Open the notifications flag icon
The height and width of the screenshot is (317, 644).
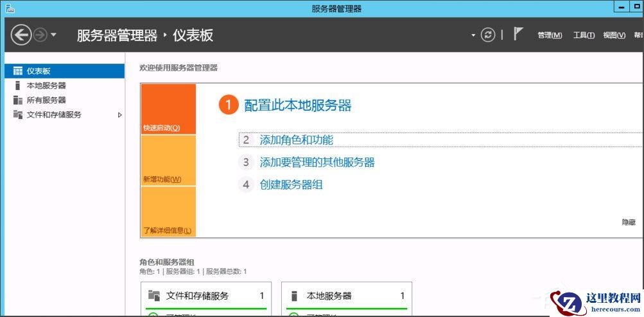pos(518,34)
